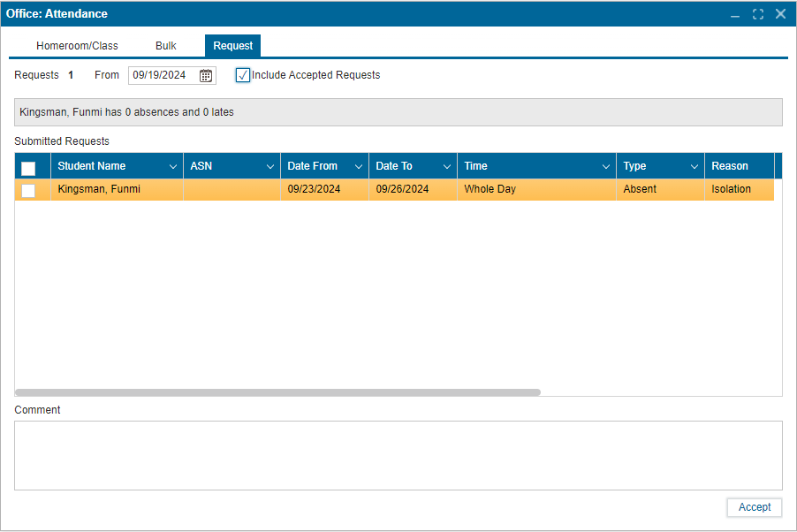The image size is (797, 532).
Task: Click into the Comment text box
Action: tap(398, 455)
